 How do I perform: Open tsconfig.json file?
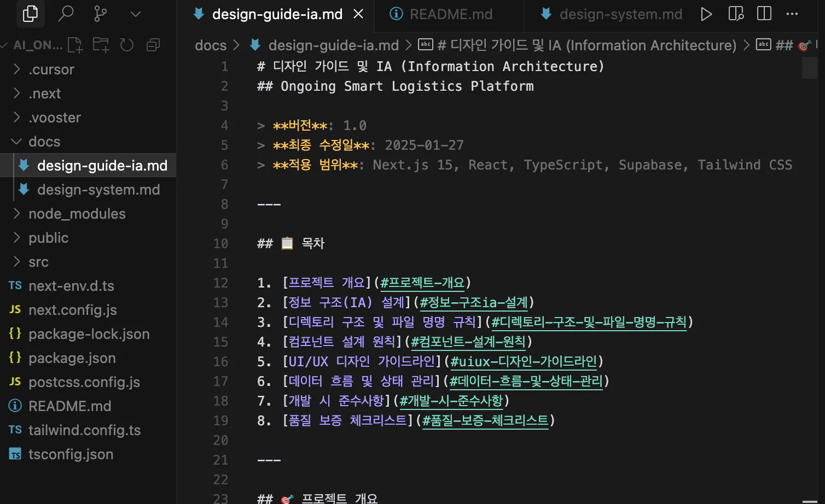(x=88, y=454)
